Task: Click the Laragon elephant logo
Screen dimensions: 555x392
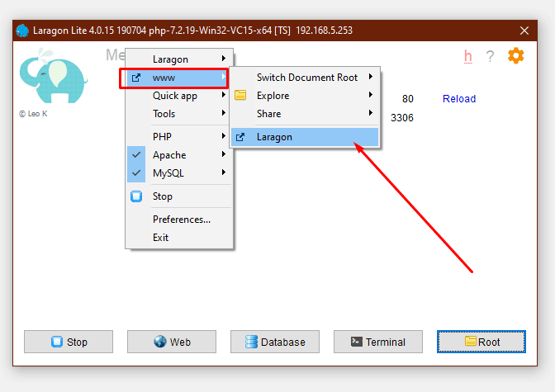Action: [53, 76]
